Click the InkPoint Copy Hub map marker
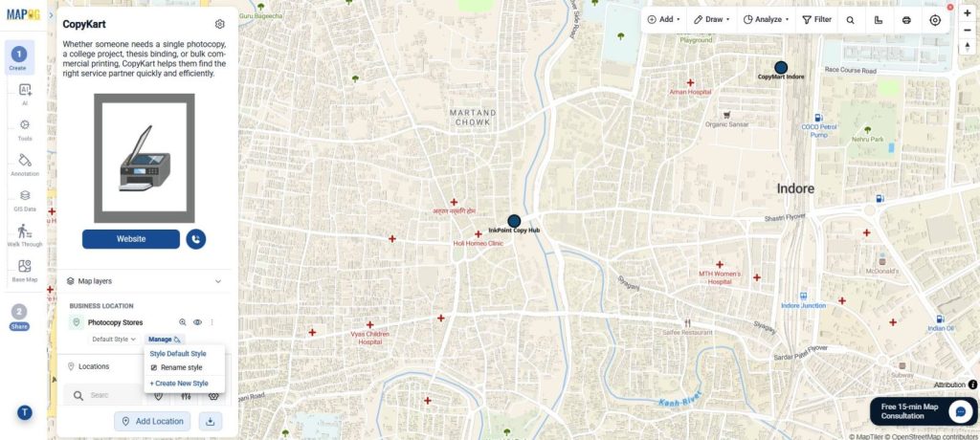980x440 pixels. click(x=514, y=221)
